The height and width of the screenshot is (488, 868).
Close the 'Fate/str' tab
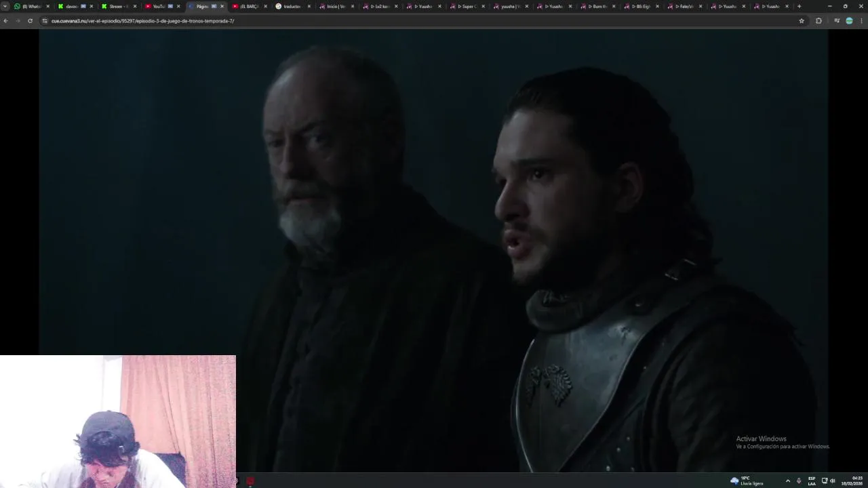pyautogui.click(x=701, y=6)
